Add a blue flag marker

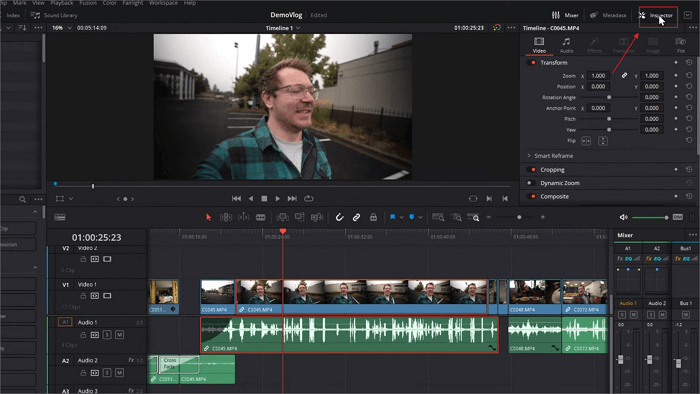tap(392, 217)
